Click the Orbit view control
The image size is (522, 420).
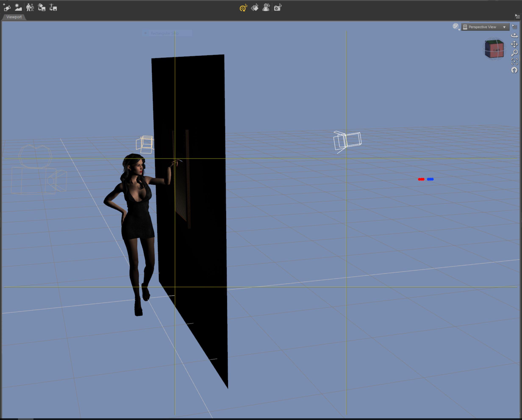[514, 36]
